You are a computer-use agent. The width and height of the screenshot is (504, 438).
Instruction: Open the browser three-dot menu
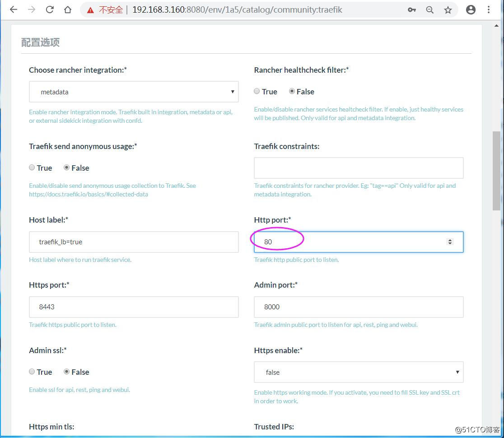pyautogui.click(x=489, y=9)
